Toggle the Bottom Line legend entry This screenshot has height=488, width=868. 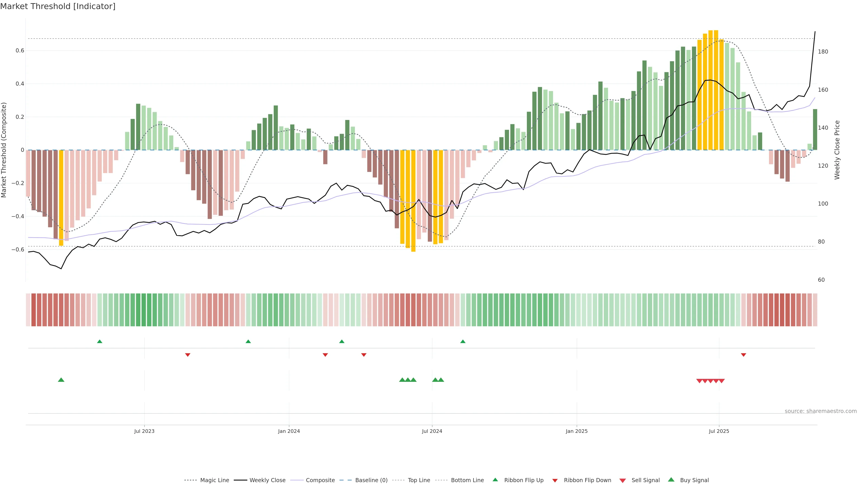[467, 480]
